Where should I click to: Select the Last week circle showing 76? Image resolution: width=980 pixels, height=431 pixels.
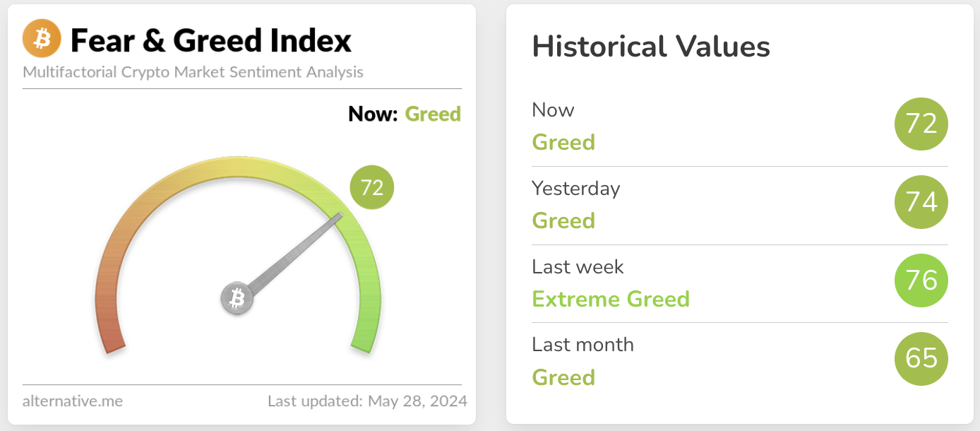921,281
